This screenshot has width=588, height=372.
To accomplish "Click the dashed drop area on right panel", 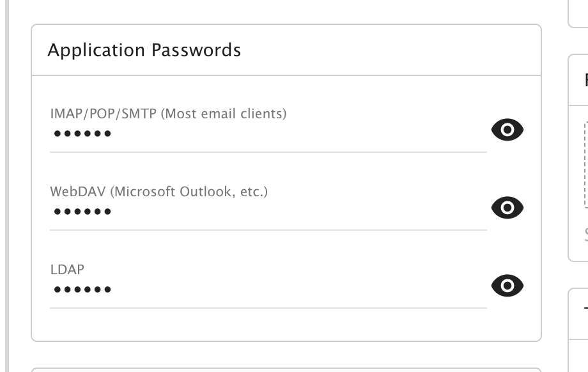I will [585, 164].
